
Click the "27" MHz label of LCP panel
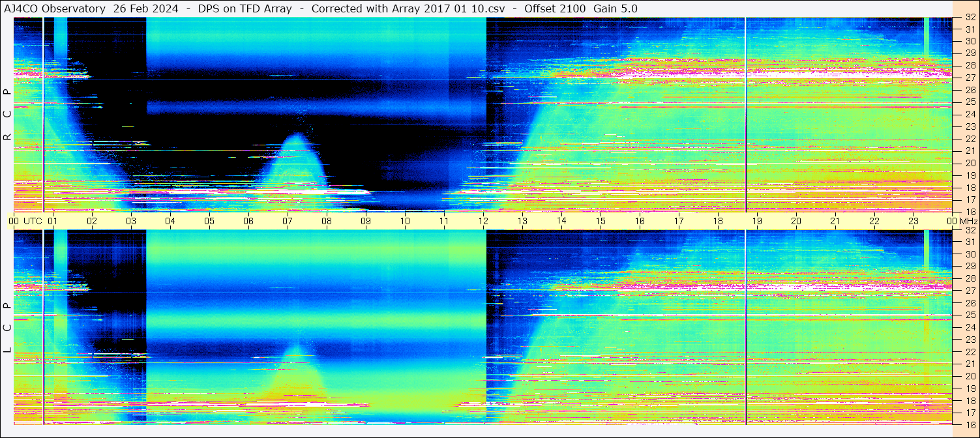coord(970,291)
